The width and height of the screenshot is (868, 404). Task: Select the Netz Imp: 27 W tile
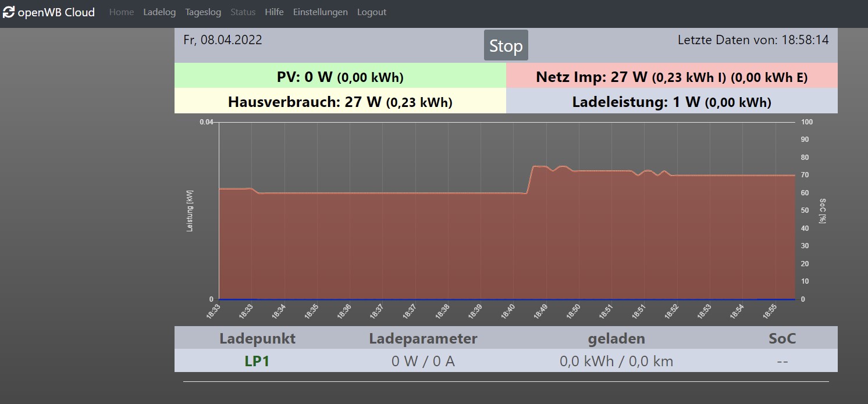tap(672, 77)
